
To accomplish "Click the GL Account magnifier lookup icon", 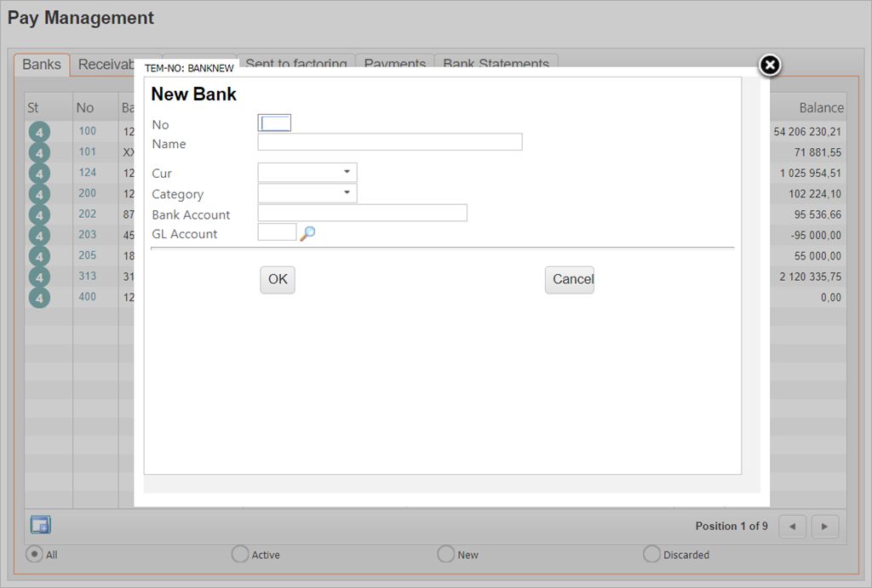I will click(x=307, y=233).
